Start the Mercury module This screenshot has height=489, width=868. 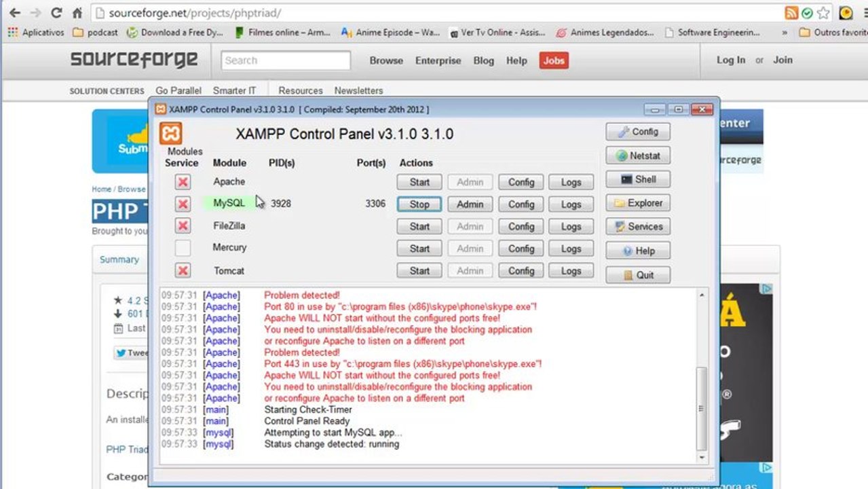419,249
